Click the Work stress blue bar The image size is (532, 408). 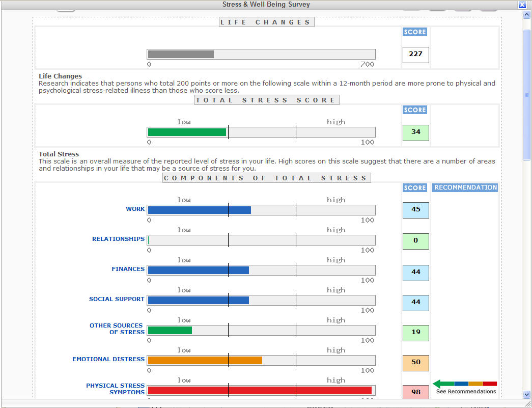[x=200, y=210]
